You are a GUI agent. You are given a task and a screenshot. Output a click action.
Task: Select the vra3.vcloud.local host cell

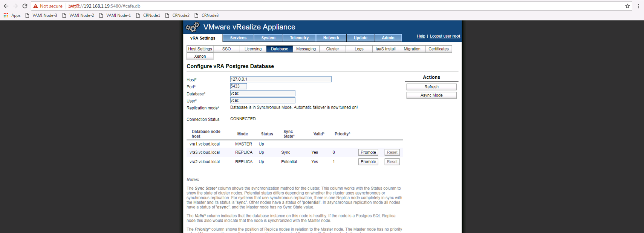tap(205, 152)
